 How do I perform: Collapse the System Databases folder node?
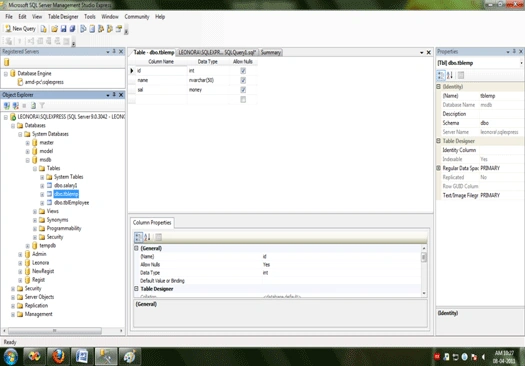pos(20,134)
